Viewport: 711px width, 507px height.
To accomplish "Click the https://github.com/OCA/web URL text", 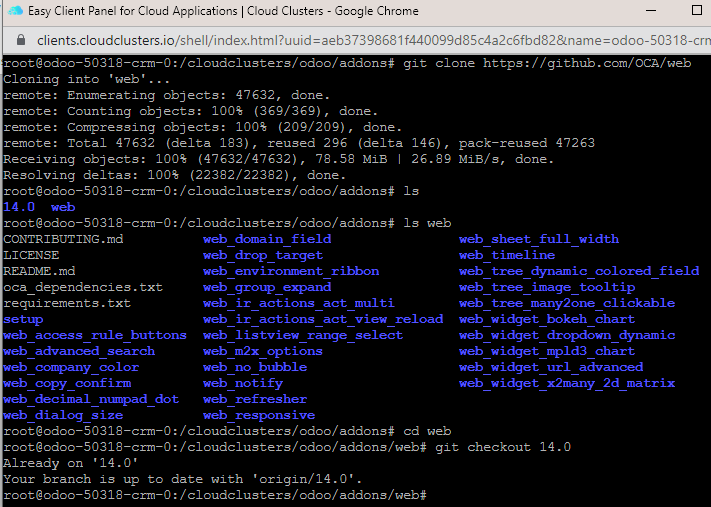I will tap(587, 63).
